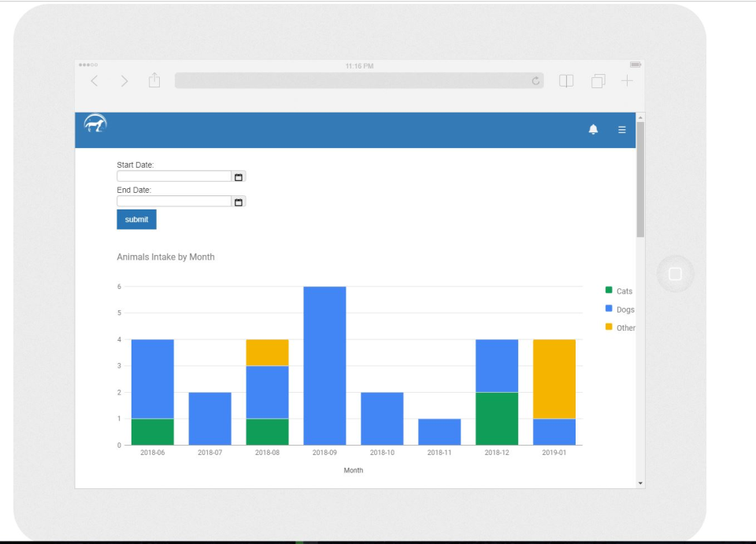This screenshot has height=544, width=756.
Task: Open the End Date calendar picker
Action: click(238, 202)
